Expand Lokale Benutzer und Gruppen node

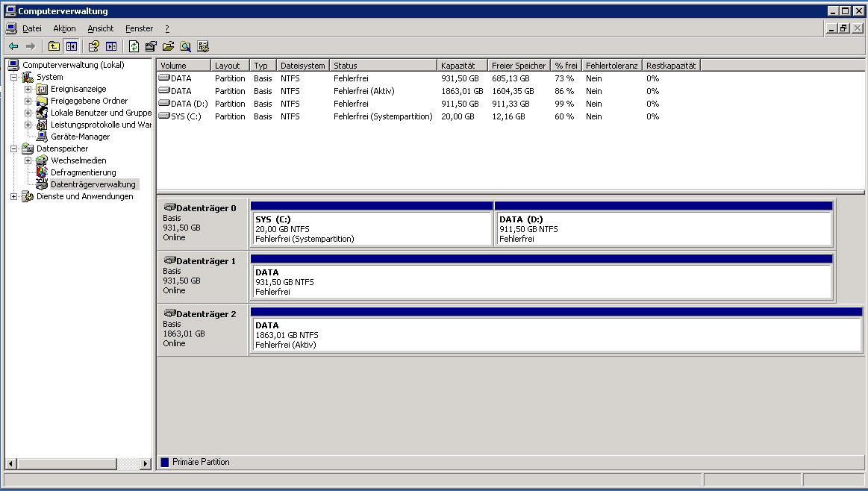(28, 113)
